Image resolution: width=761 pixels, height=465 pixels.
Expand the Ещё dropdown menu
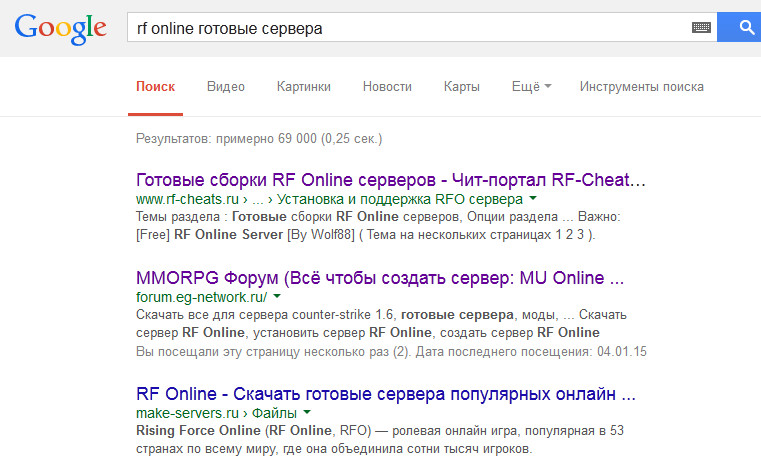[x=531, y=87]
